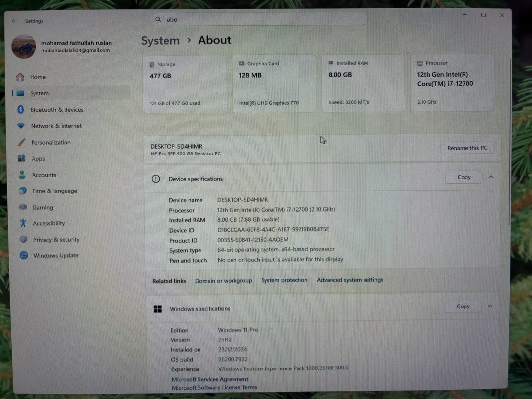
Task: Click the Home icon in sidebar
Action: click(20, 77)
